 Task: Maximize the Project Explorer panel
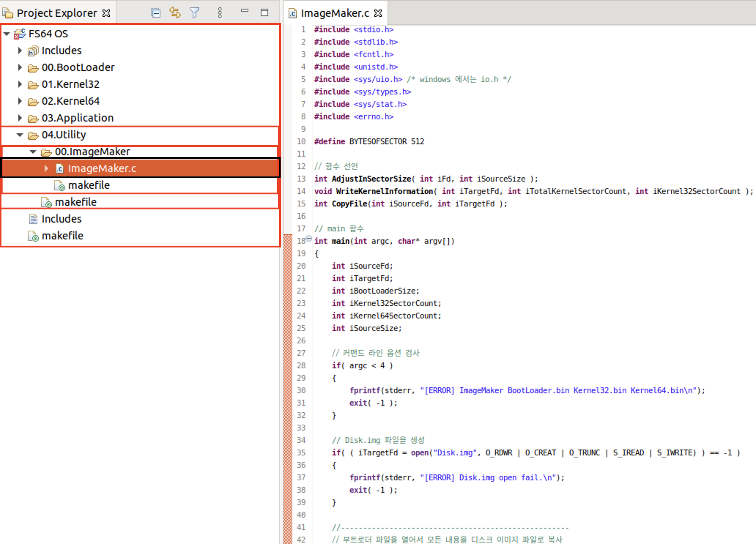click(x=264, y=12)
